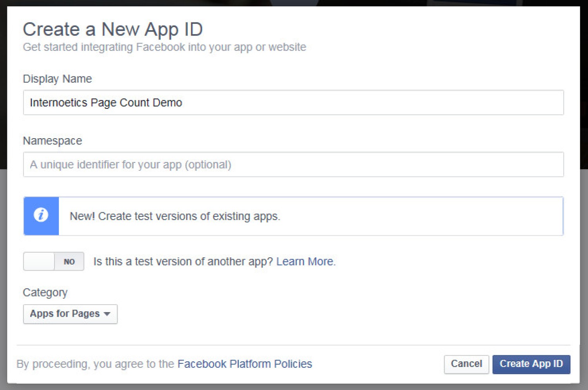Open the Learn More link
The width and height of the screenshot is (588, 390).
click(305, 262)
